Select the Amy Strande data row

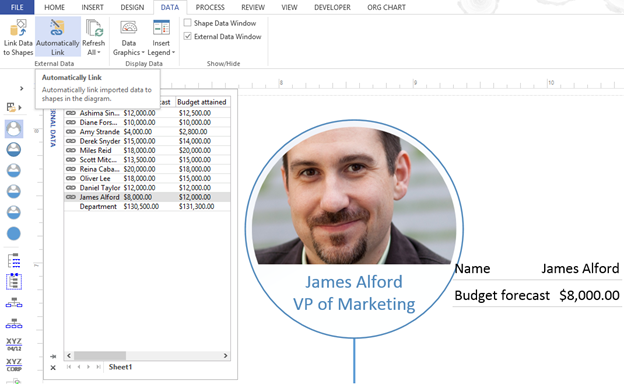coord(147,132)
